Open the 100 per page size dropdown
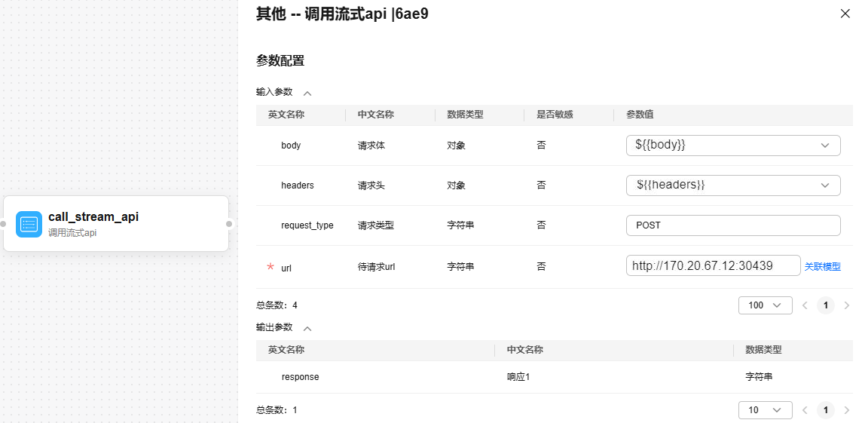868x423 pixels. (765, 305)
